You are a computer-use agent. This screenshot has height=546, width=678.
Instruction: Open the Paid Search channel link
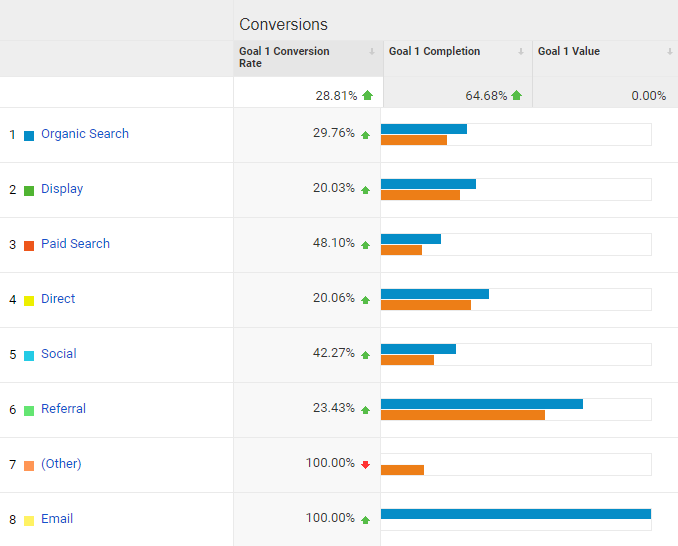click(x=75, y=243)
